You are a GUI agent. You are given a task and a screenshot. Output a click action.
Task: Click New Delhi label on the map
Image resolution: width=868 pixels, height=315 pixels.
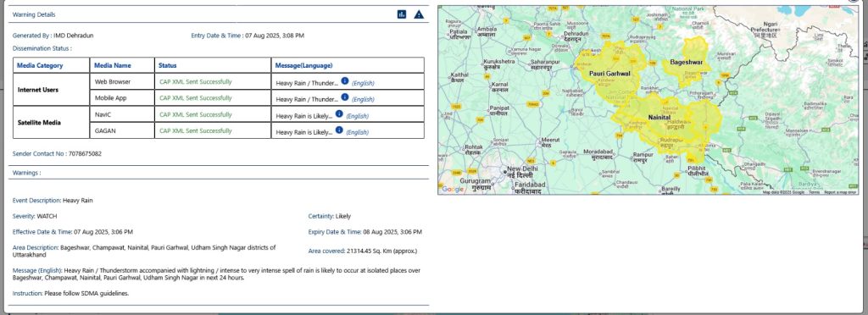coord(522,168)
